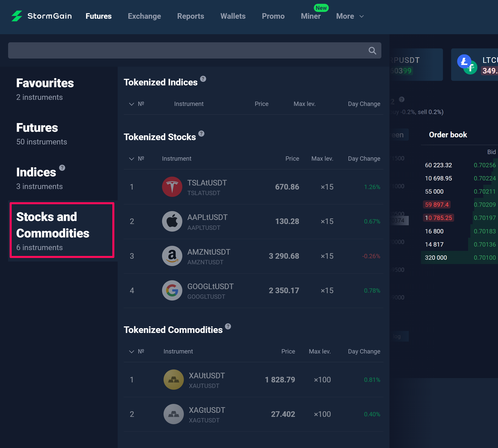Sort Tokenized Stocks by Day Change
The height and width of the screenshot is (448, 498).
364,159
